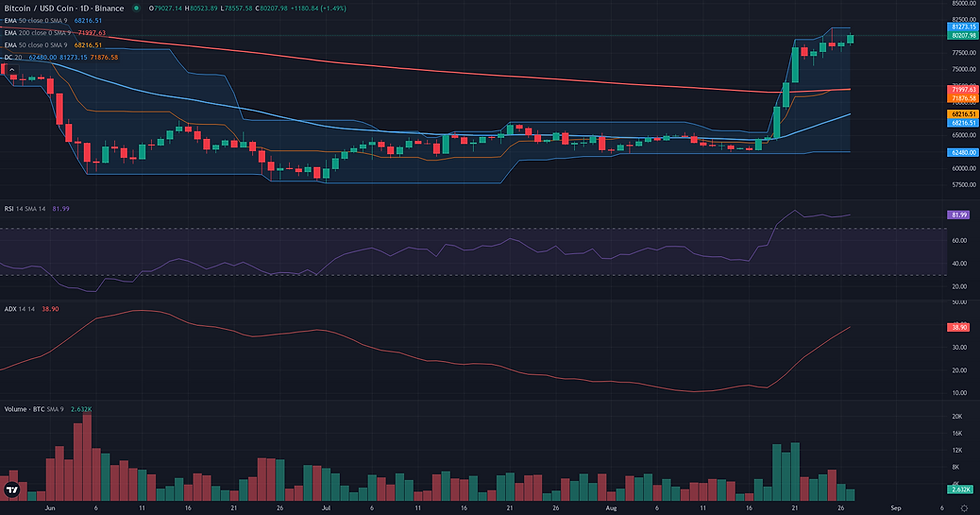Select the EMA 200 close legend entry
The image size is (980, 515).
click(x=55, y=32)
